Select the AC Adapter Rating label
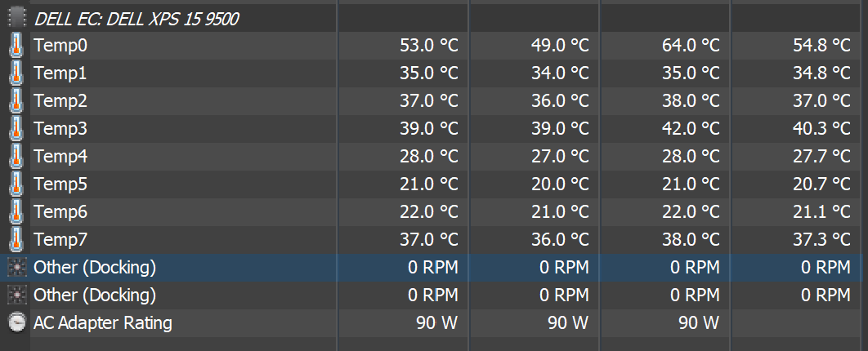Viewport: 868px width, 351px height. coord(103,322)
